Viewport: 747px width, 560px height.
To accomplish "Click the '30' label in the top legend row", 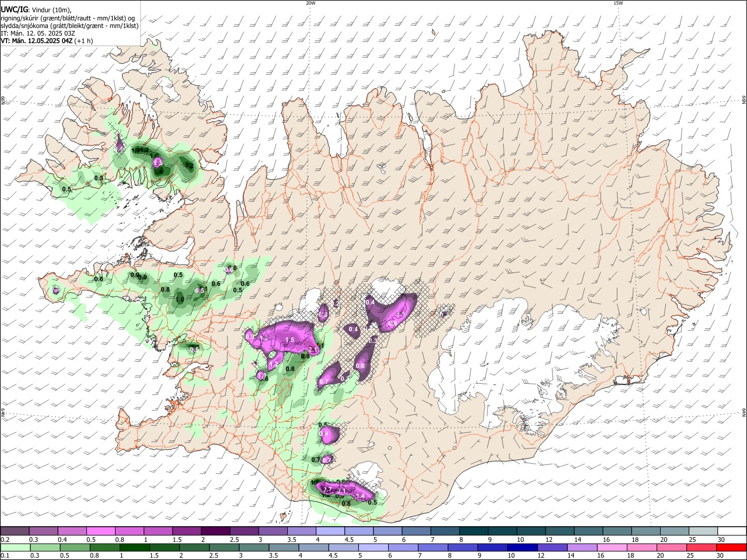I will (721, 540).
